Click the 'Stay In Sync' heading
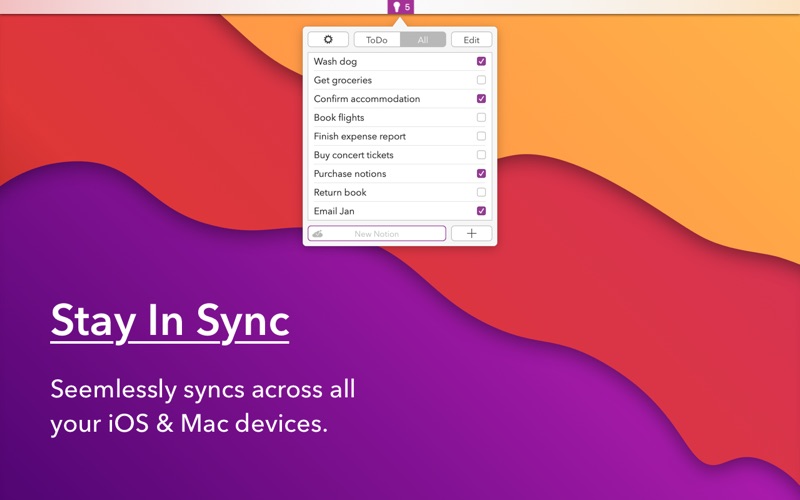The height and width of the screenshot is (500, 800). pos(170,321)
